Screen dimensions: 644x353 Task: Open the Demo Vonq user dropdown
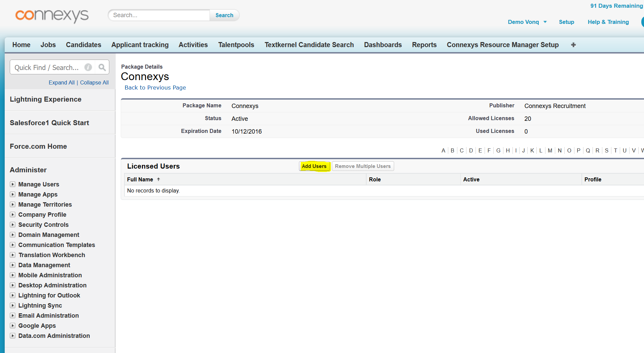click(x=527, y=22)
